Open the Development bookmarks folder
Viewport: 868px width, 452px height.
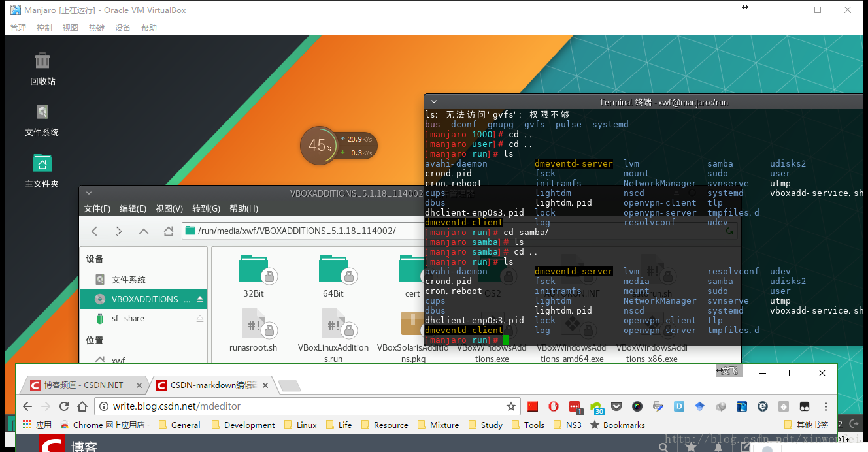pyautogui.click(x=243, y=425)
